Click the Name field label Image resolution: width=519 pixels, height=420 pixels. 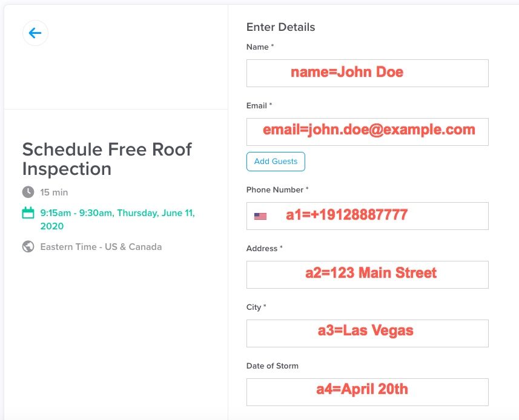pyautogui.click(x=260, y=47)
